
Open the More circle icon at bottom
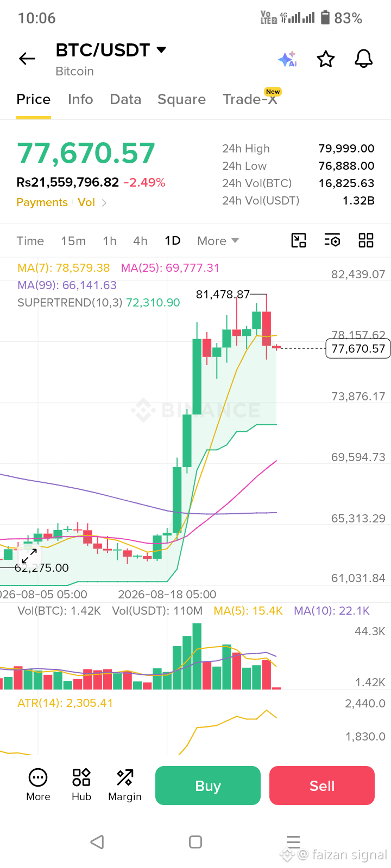[38, 777]
